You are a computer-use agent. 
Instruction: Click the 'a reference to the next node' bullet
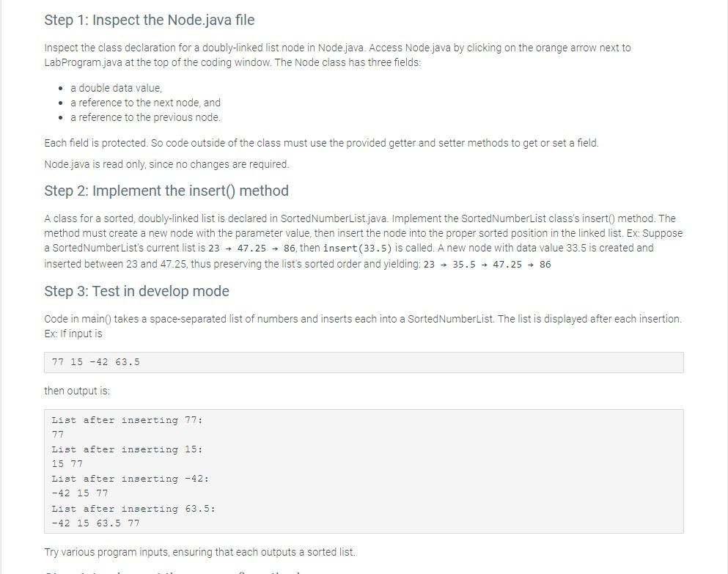145,103
